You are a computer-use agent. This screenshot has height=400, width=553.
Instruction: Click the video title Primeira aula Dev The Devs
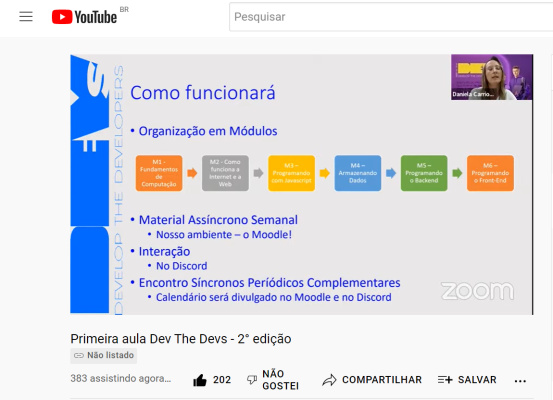click(181, 339)
